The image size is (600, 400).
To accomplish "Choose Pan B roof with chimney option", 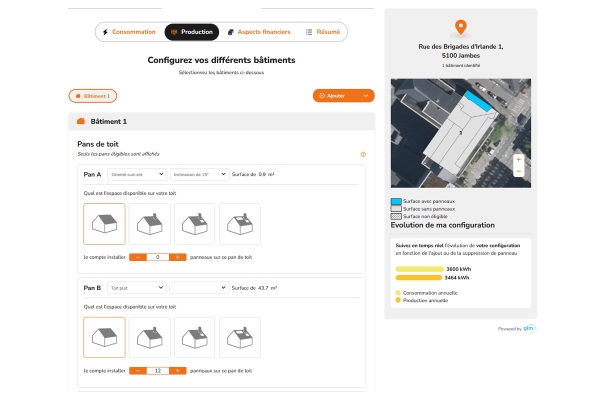I will (150, 337).
